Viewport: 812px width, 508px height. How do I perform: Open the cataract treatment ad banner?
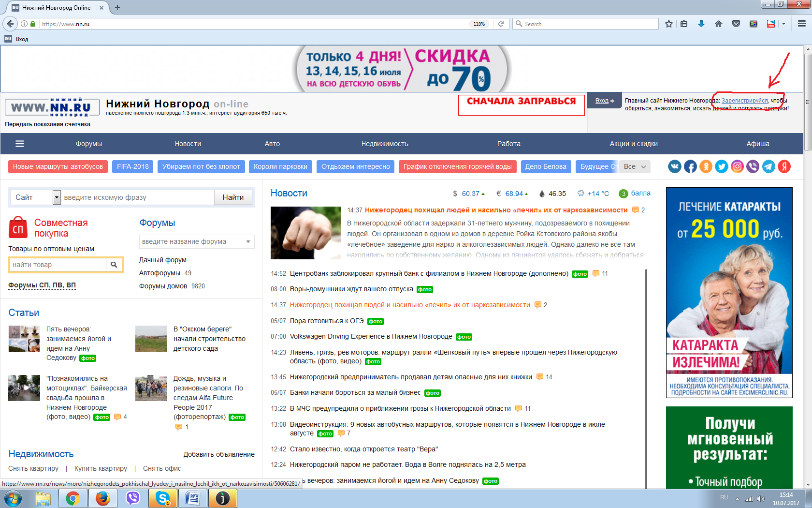coord(729,293)
